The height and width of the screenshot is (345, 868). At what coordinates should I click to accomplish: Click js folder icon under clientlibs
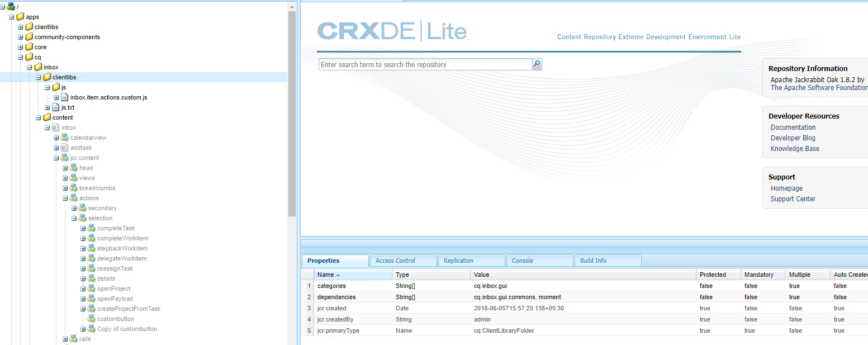[x=56, y=87]
